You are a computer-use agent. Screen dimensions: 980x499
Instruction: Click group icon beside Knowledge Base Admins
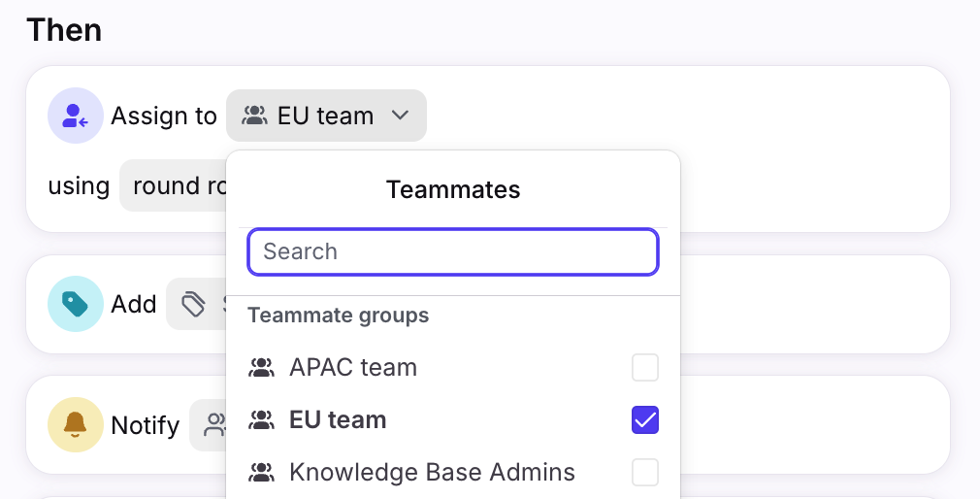point(261,473)
